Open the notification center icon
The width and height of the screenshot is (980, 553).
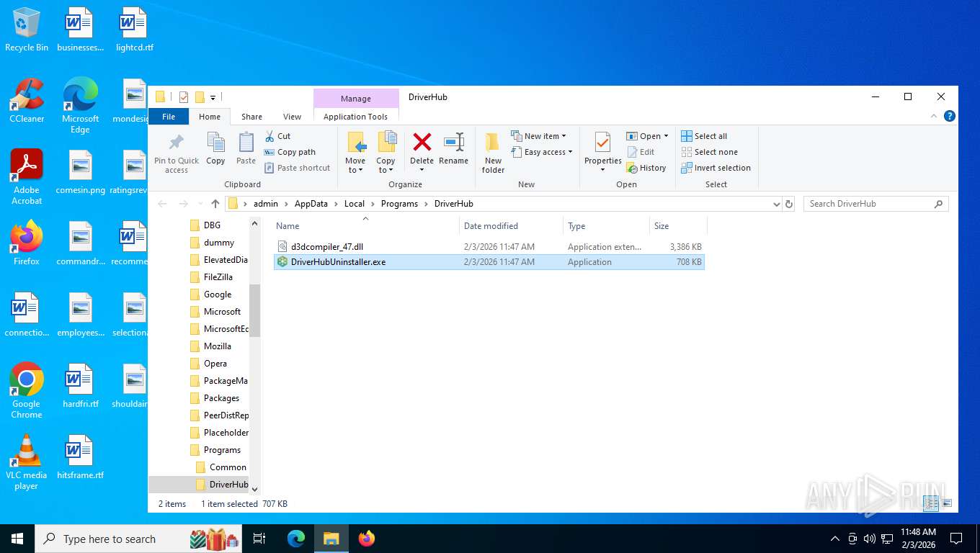(956, 539)
